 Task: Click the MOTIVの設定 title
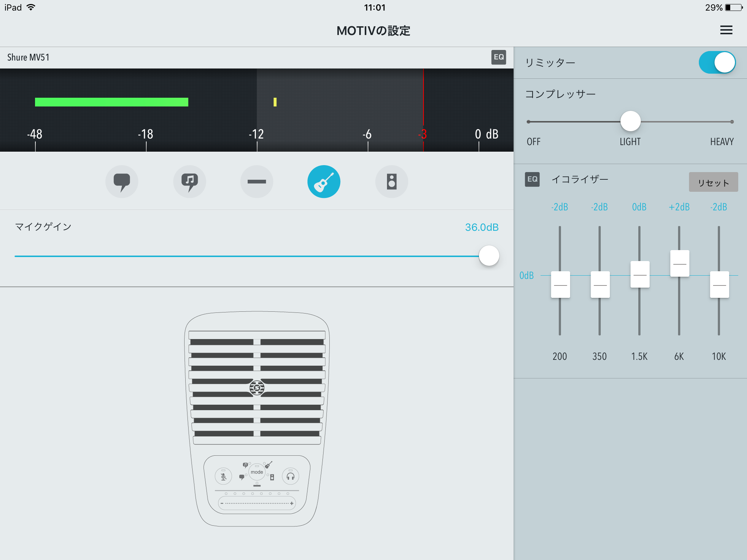373,31
